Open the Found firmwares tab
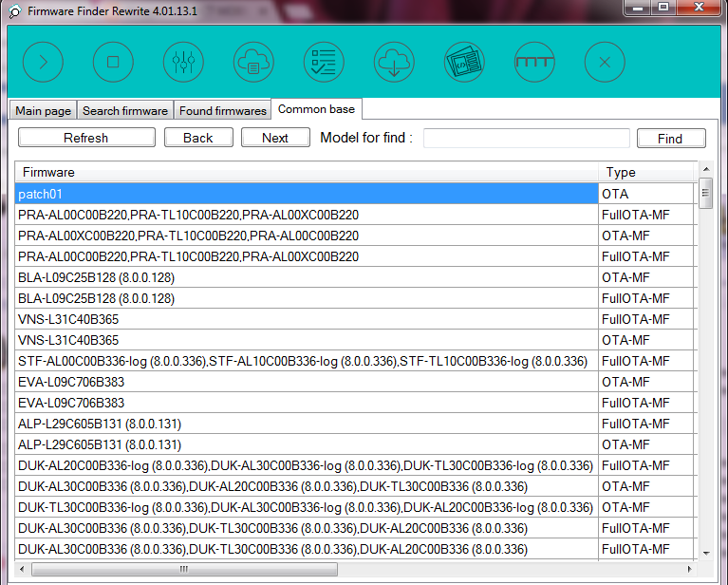This screenshot has width=728, height=585. click(x=223, y=110)
